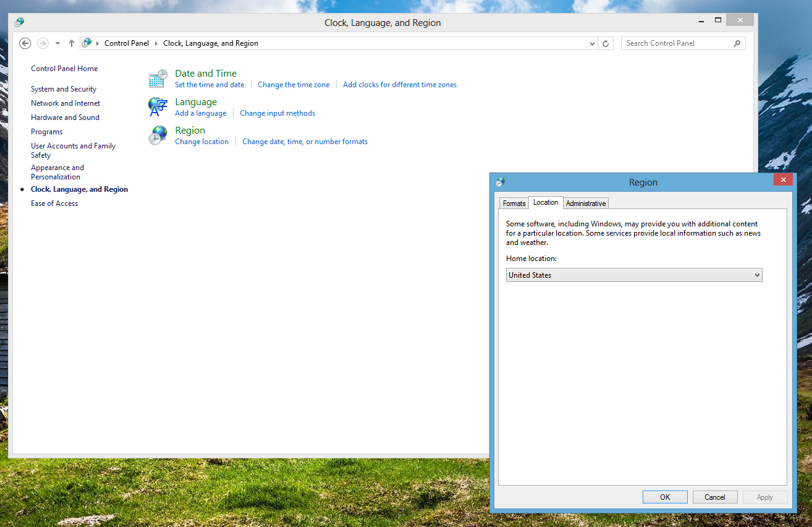The height and width of the screenshot is (527, 812).
Task: Open Hardware and Sound
Action: point(65,118)
